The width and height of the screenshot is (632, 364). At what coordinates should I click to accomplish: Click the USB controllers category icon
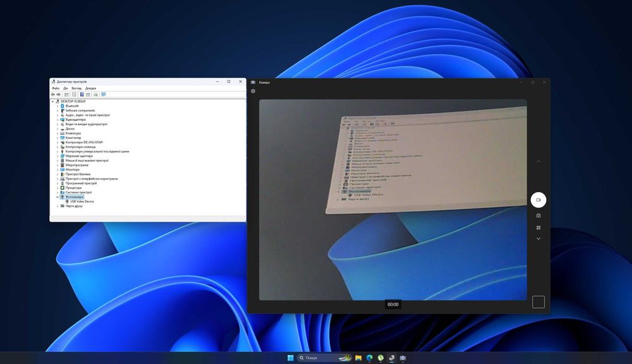tap(63, 152)
